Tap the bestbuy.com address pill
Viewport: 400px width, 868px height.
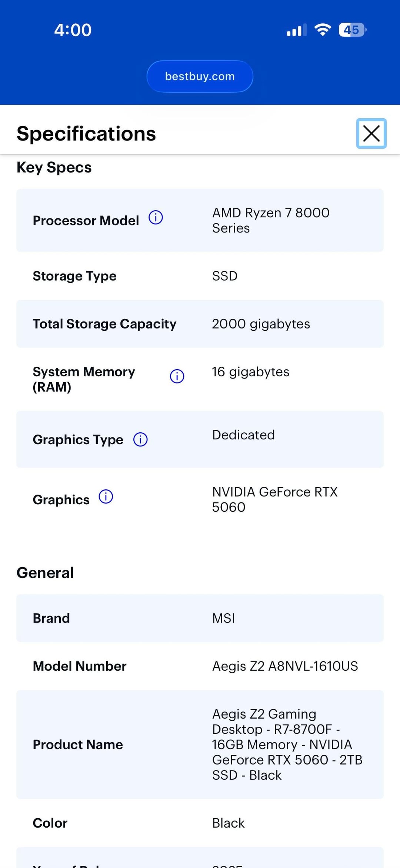200,76
